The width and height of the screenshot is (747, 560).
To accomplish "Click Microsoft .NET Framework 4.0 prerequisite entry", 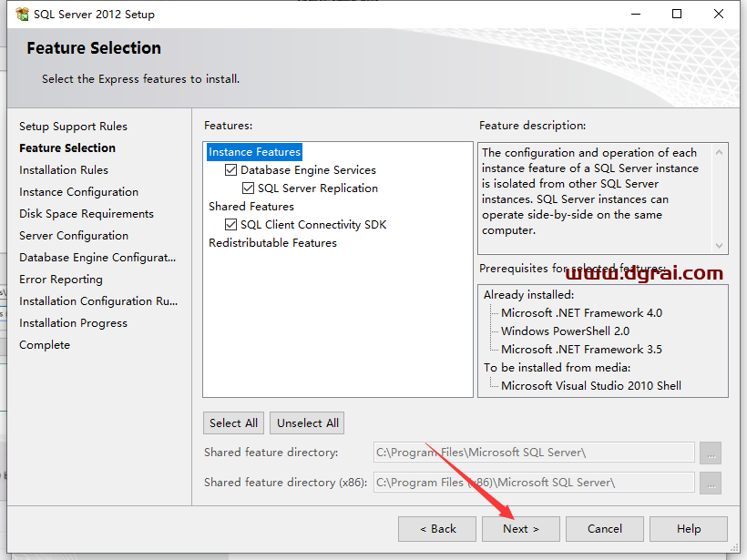I will pyautogui.click(x=581, y=313).
